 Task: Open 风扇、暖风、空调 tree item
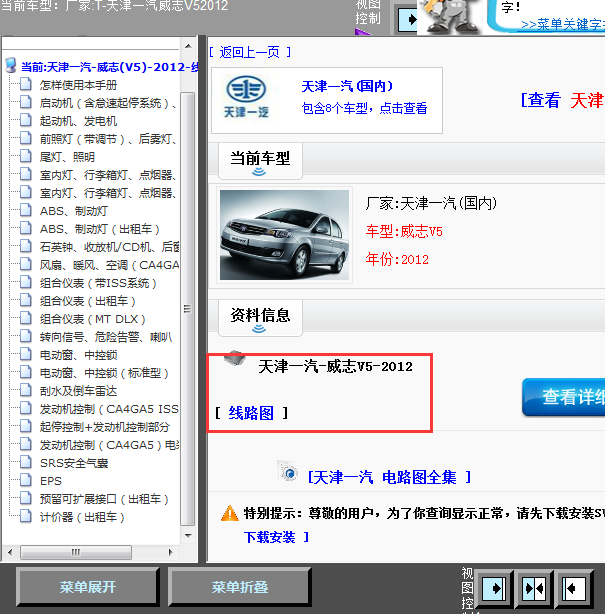click(109, 265)
